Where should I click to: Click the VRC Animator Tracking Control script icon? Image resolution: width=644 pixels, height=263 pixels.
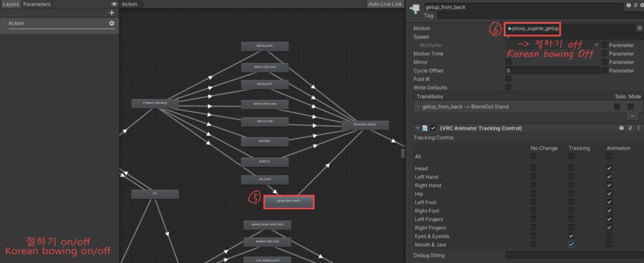coord(425,128)
